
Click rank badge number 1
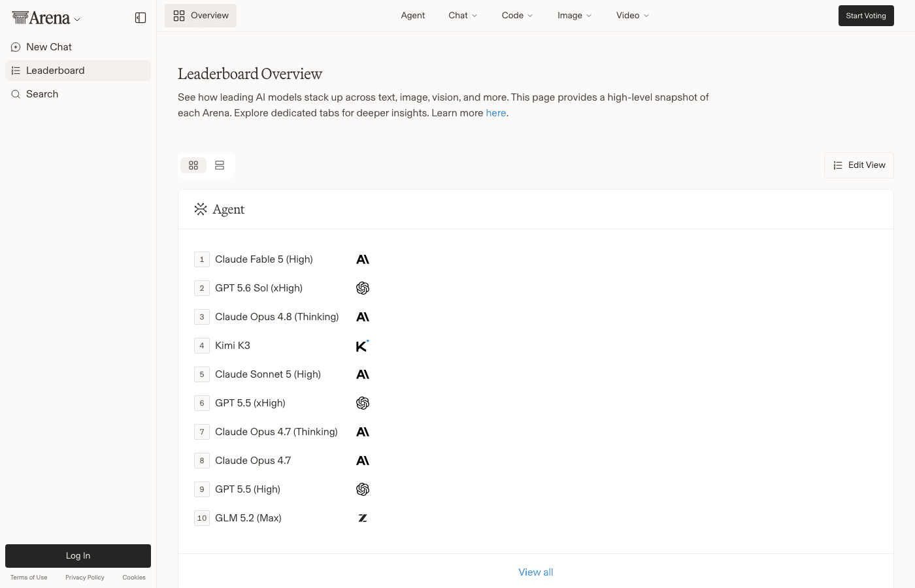(x=202, y=259)
